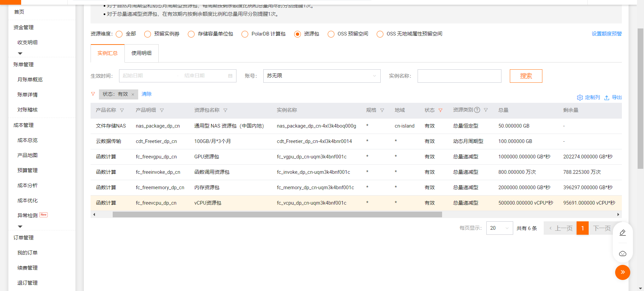Click the fc_freevcpu_dp_cn row cell

156,203
